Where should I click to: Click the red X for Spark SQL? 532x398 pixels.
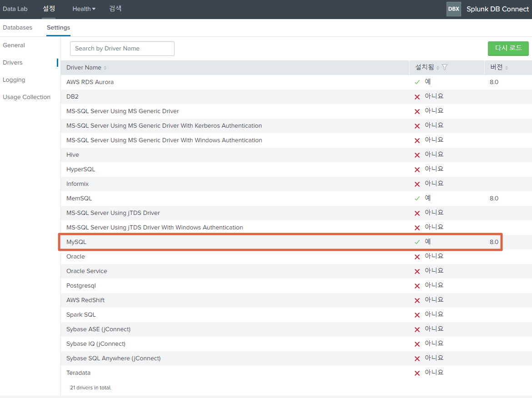[x=417, y=315]
